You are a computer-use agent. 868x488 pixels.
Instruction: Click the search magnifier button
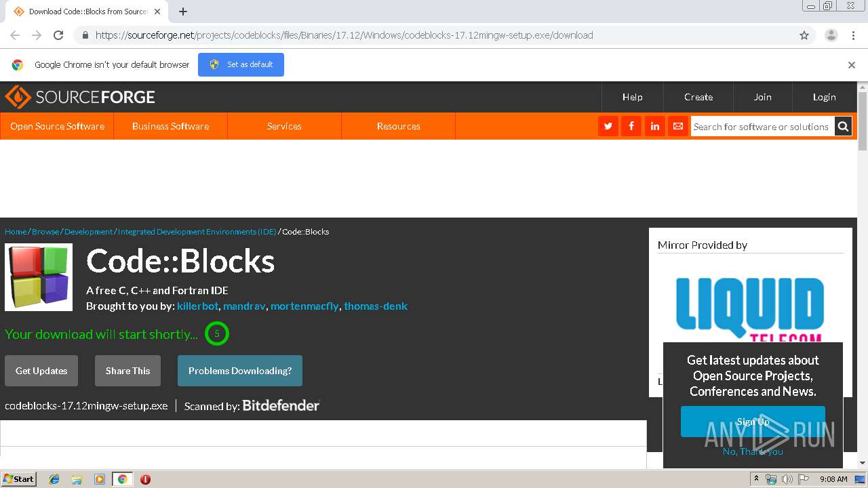(843, 126)
